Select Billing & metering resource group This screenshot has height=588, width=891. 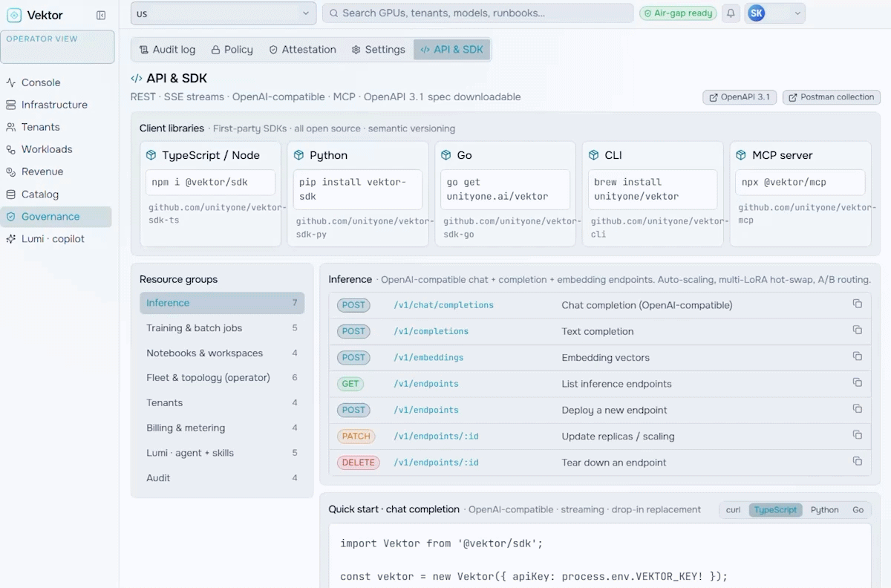(x=222, y=428)
